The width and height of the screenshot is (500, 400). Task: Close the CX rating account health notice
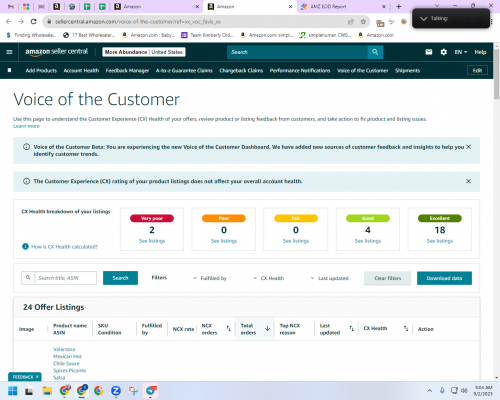(468, 181)
